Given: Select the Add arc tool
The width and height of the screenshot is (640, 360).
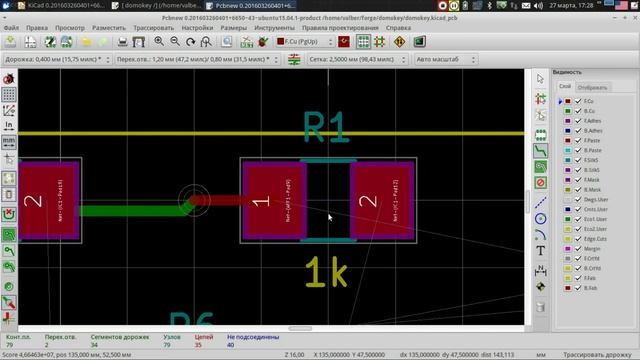Looking at the screenshot, I should pyautogui.click(x=540, y=234).
